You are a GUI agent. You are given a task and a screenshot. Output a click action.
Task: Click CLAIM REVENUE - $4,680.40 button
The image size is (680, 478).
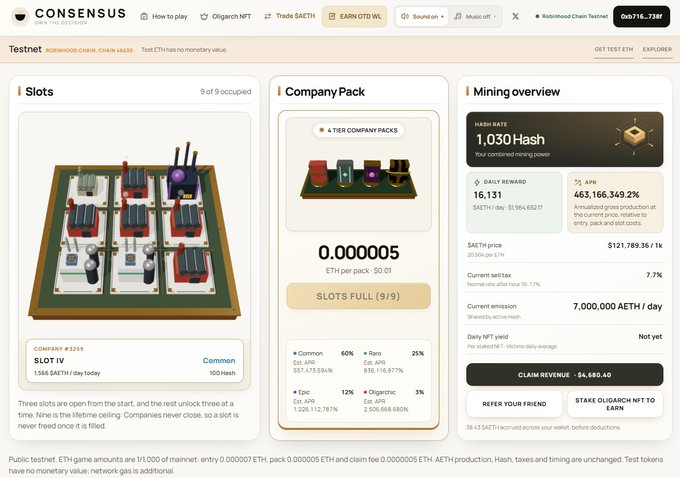565,375
